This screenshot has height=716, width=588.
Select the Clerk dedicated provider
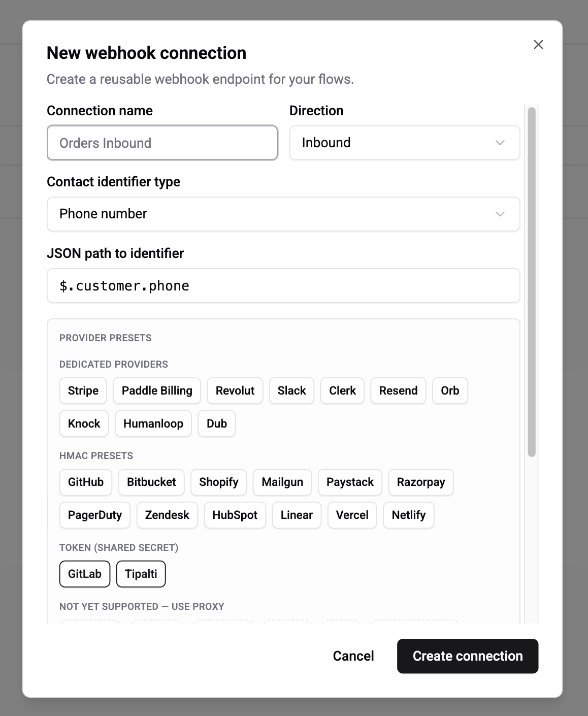click(x=342, y=390)
